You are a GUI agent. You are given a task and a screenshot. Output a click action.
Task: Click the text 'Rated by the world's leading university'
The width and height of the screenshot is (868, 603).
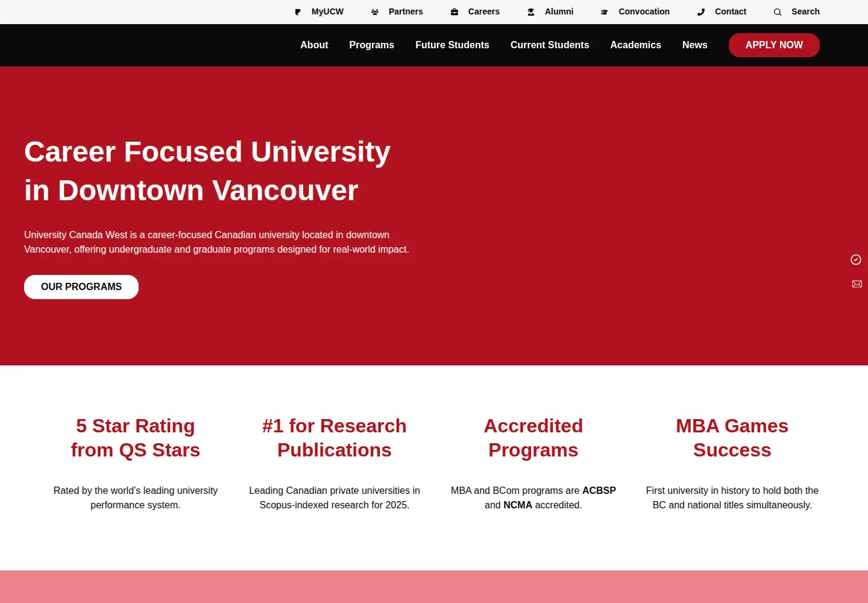click(x=136, y=490)
